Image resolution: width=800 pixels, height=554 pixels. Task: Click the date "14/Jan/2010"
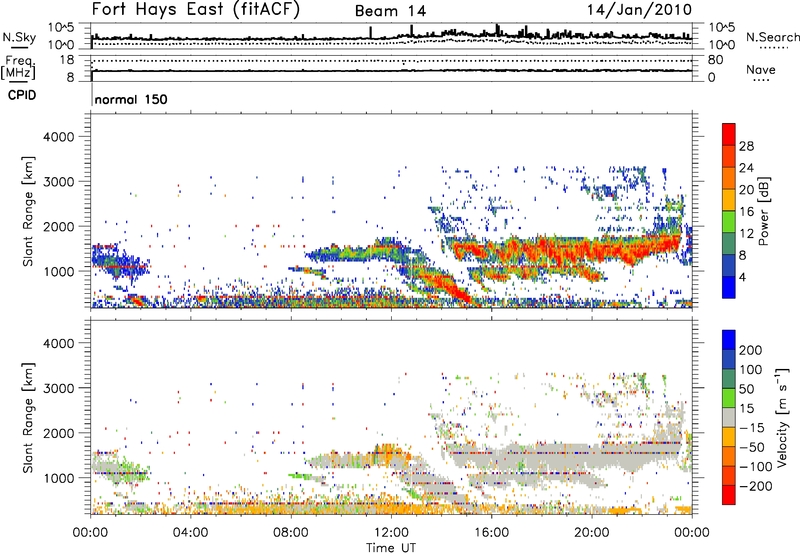[x=640, y=10]
